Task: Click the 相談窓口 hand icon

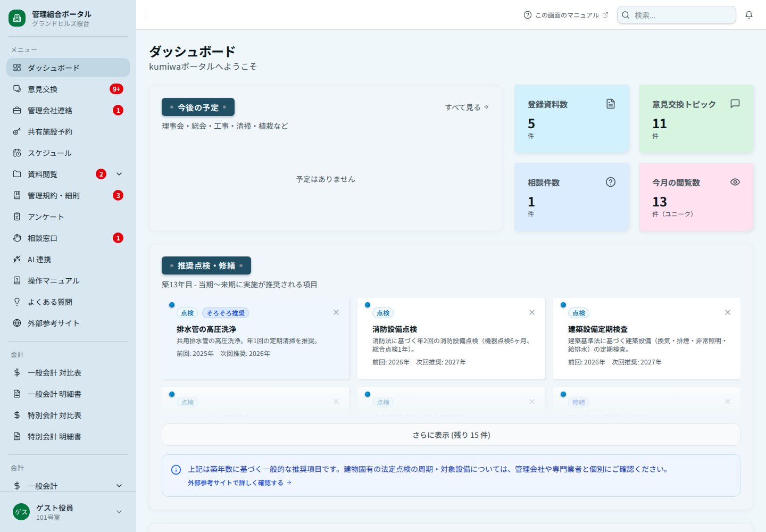Action: [17, 238]
